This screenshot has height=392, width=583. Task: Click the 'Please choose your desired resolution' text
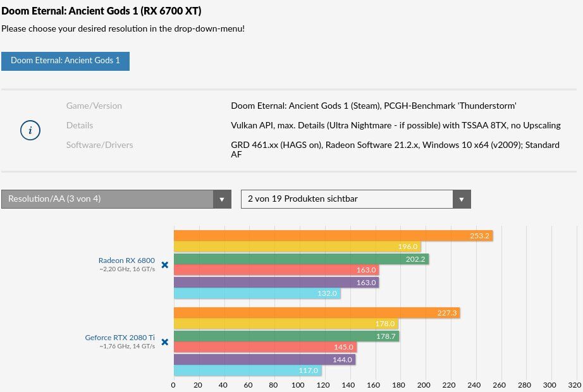pyautogui.click(x=123, y=28)
